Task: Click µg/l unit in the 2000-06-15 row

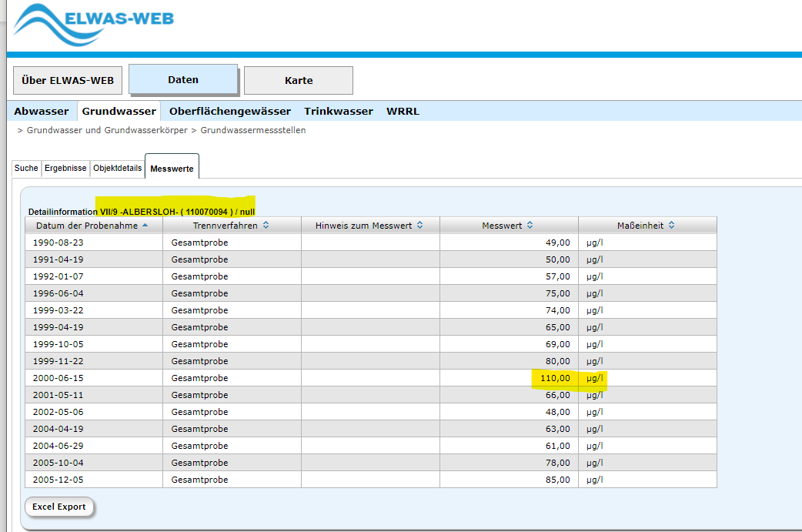Action: pyautogui.click(x=595, y=378)
